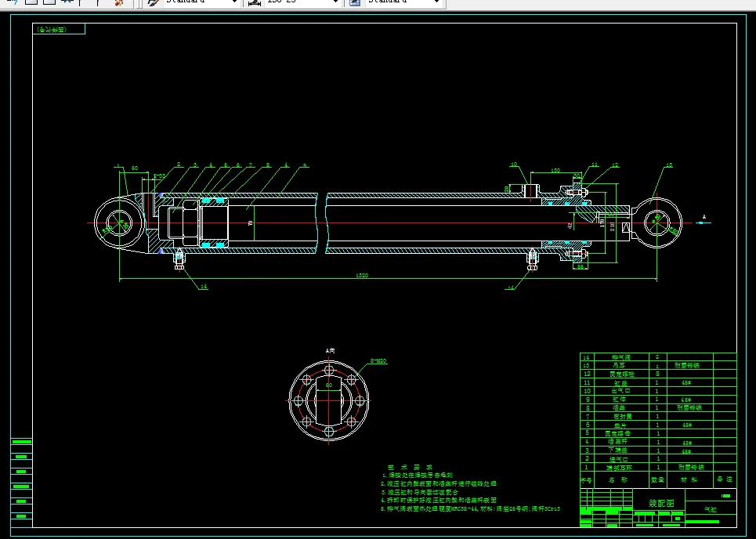This screenshot has width=756, height=539.
Task: Click the center of the flange end view
Action: (x=329, y=400)
